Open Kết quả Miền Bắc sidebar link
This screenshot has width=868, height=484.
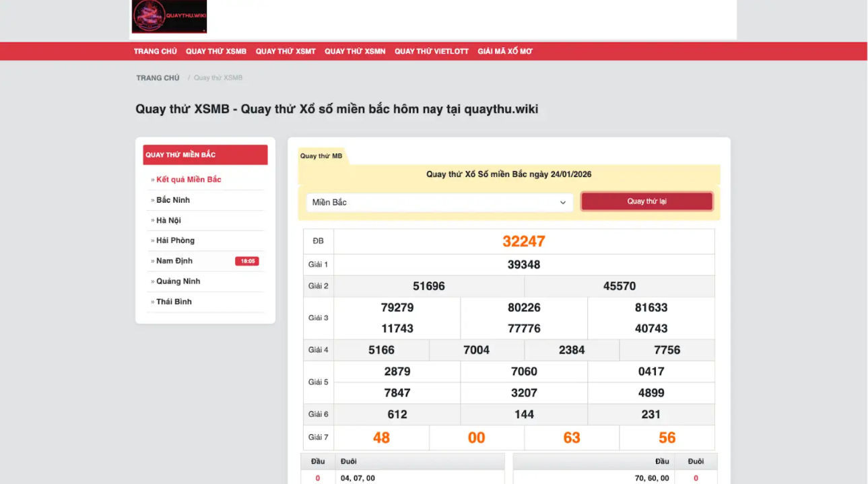tap(189, 180)
